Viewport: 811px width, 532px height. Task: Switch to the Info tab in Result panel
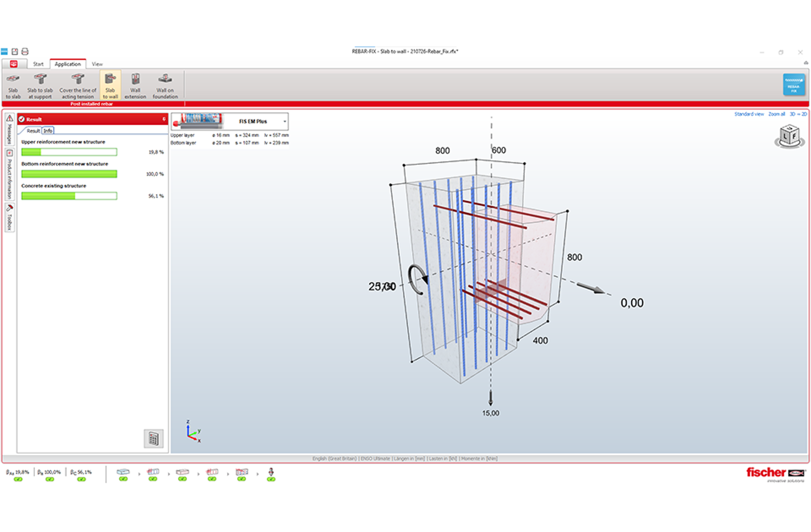pyautogui.click(x=48, y=130)
